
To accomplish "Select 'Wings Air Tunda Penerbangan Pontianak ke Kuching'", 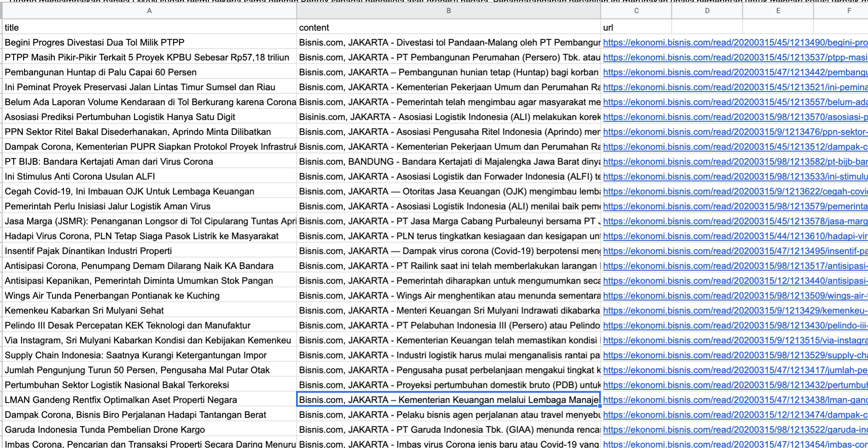I will [x=149, y=296].
